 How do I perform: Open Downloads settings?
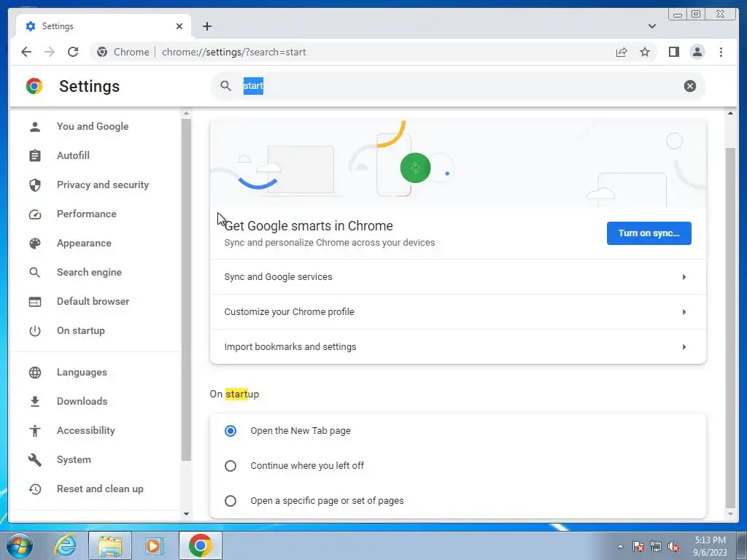click(x=82, y=401)
